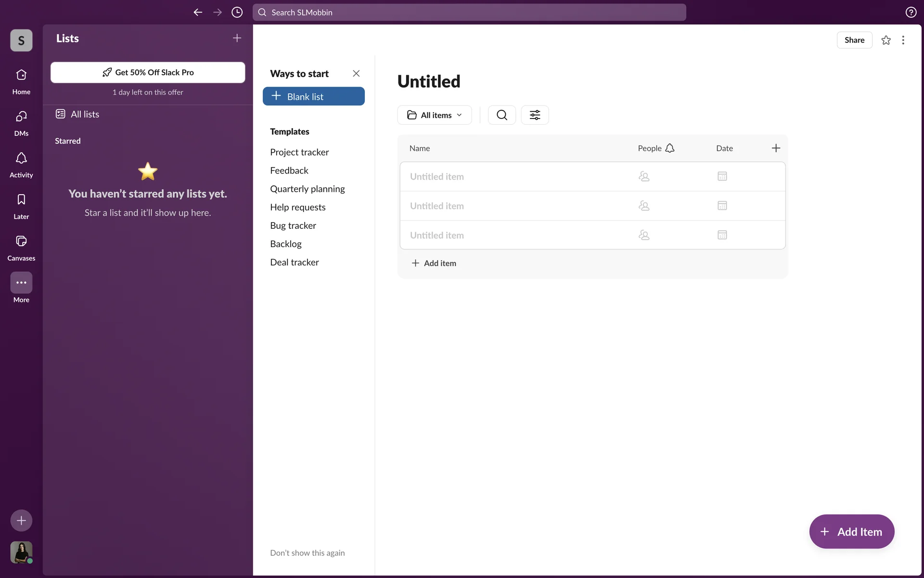Add a new column with plus icon
This screenshot has height=578, width=924.
coord(776,148)
